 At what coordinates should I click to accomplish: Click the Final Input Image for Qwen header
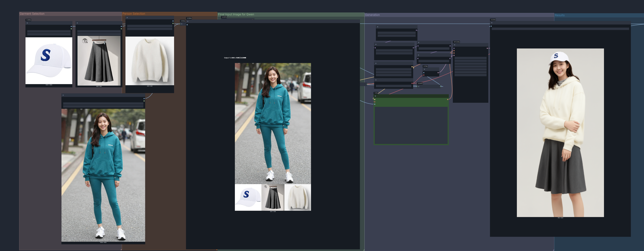point(236,15)
